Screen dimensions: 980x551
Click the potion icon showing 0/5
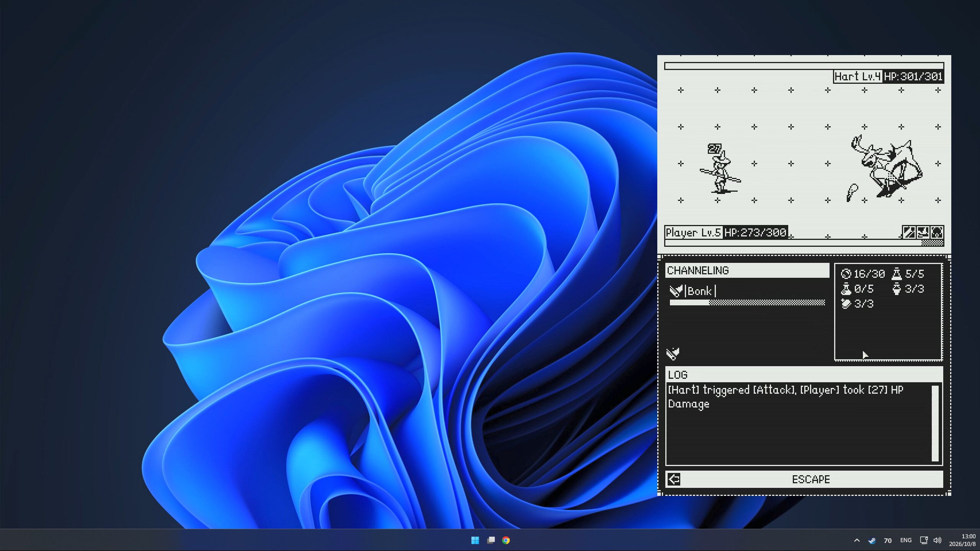pos(846,289)
